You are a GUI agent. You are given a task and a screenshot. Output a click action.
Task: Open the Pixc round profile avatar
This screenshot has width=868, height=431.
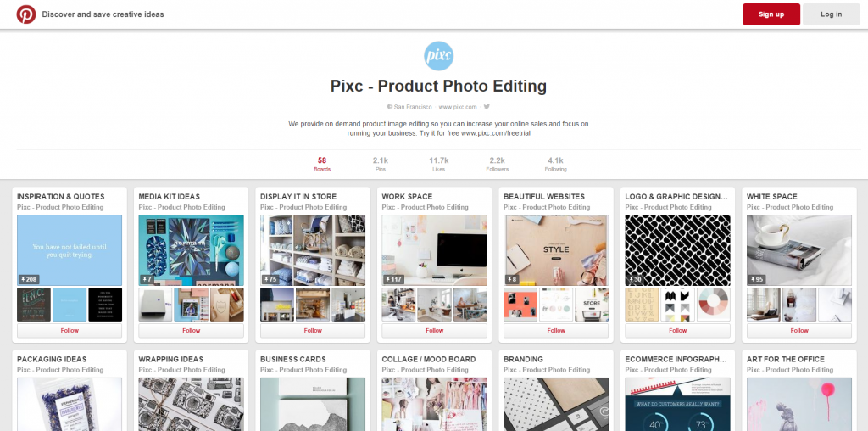[438, 55]
